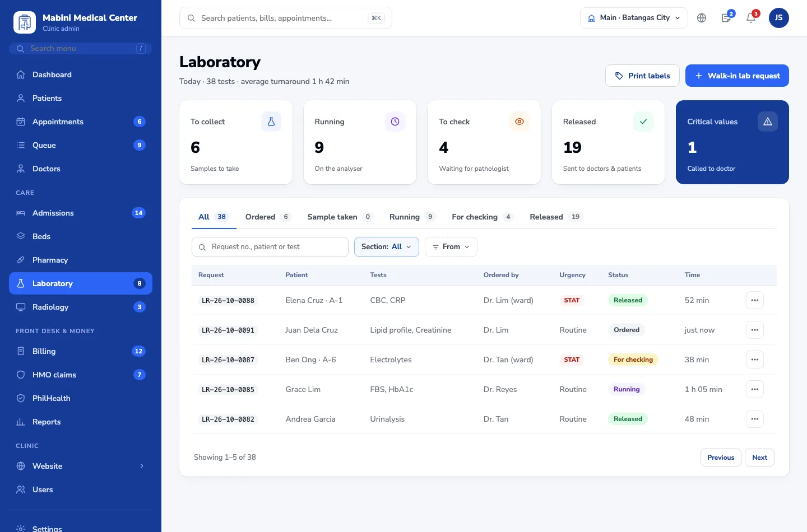Open notifications bell with 3 alerts
The height and width of the screenshot is (532, 807).
point(751,18)
